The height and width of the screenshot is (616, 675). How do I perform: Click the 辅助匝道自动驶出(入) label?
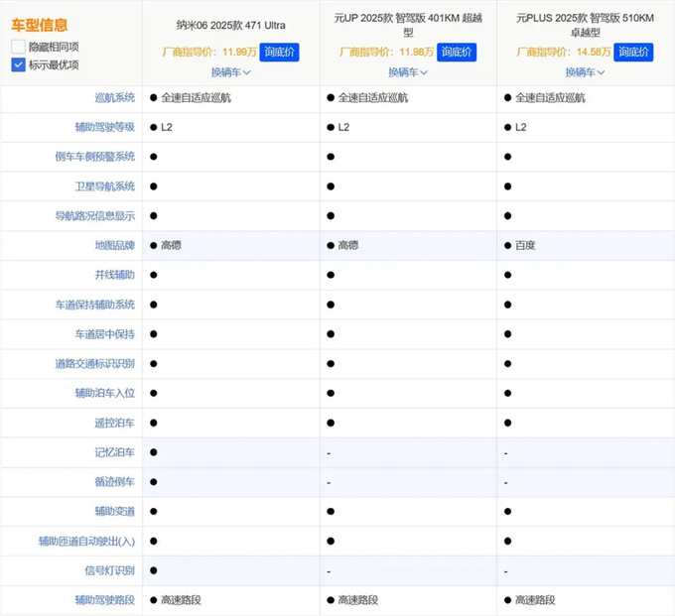87,542
